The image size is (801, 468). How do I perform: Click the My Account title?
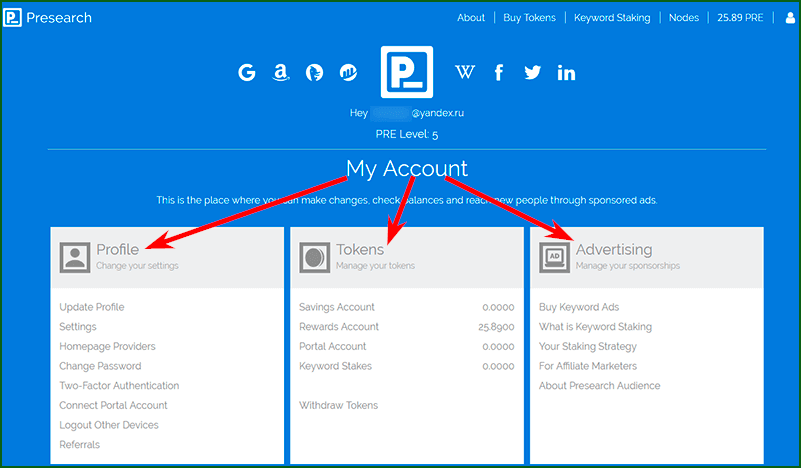[407, 169]
